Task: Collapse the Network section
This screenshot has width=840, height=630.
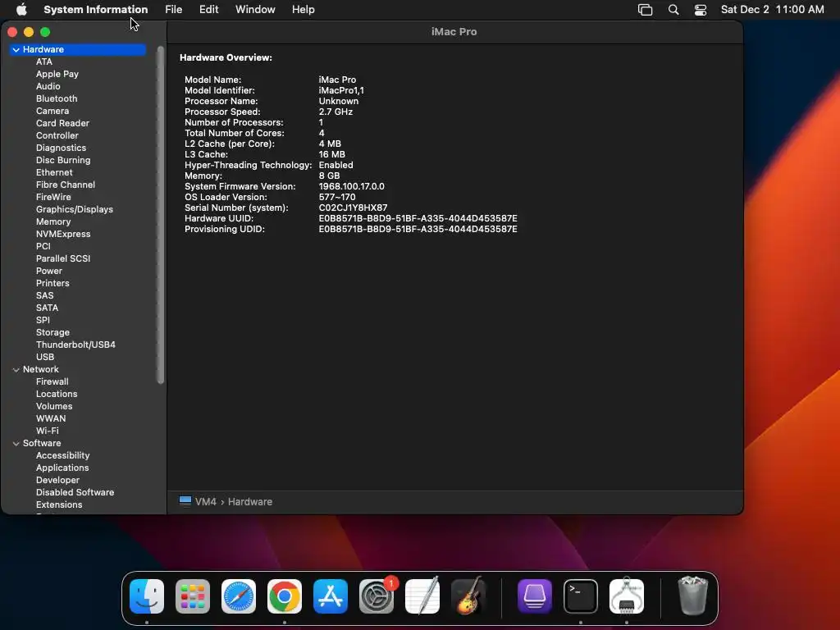Action: [16, 370]
